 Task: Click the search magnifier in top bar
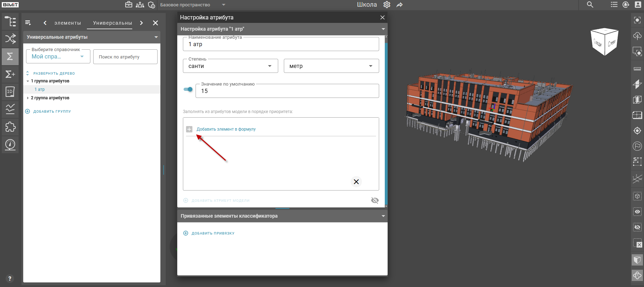(590, 5)
